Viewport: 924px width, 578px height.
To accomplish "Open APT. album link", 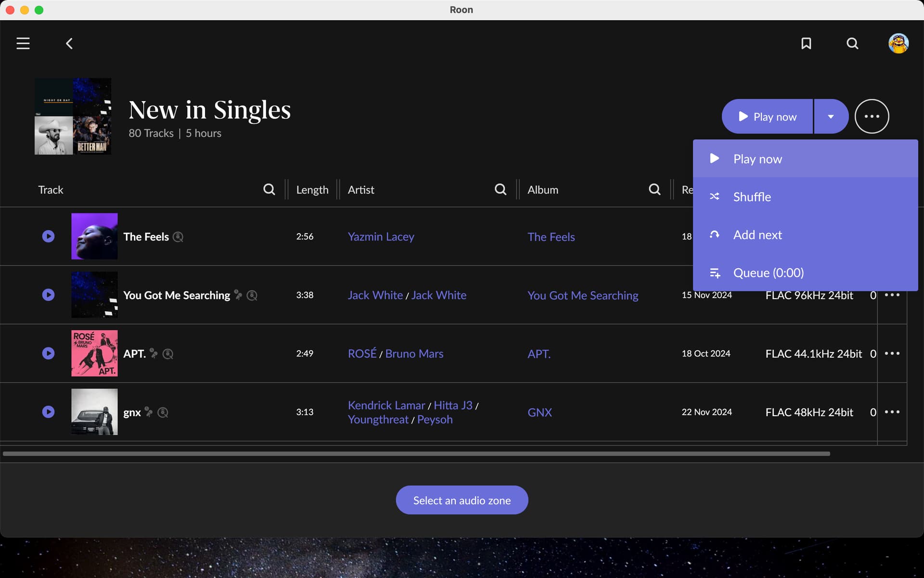I will pos(539,354).
